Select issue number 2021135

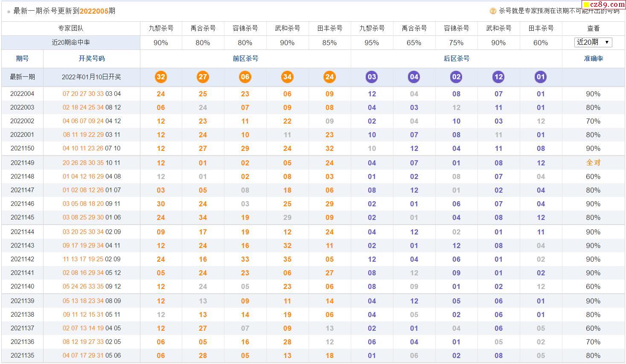click(22, 355)
